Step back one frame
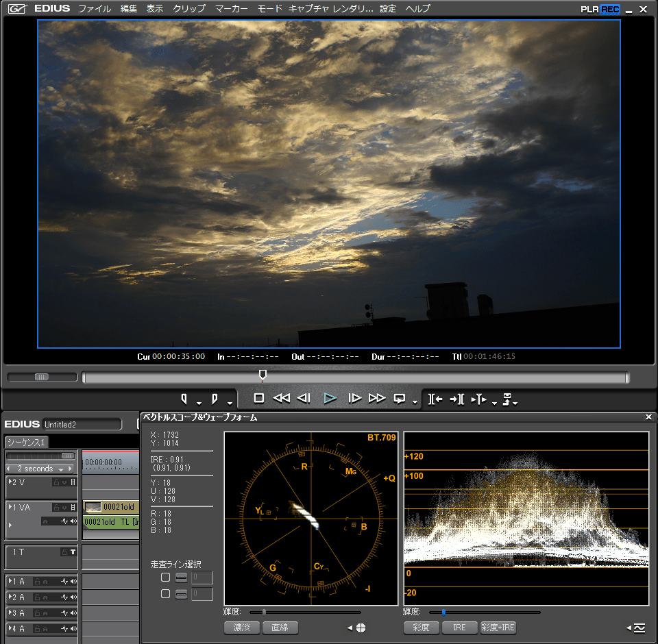The image size is (658, 644). coord(304,398)
